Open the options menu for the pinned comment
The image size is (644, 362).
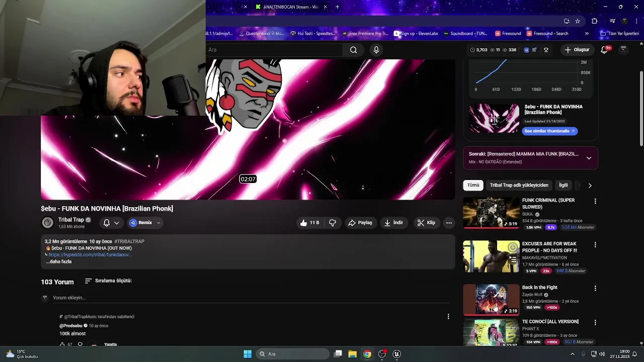coord(448,316)
